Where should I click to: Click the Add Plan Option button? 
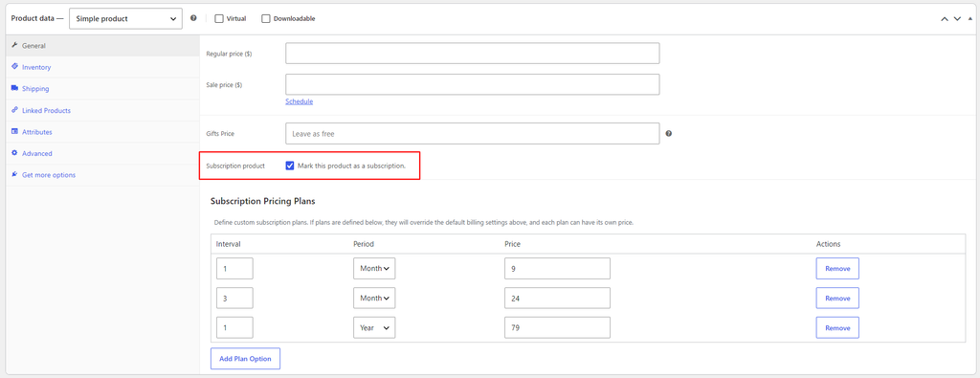click(245, 359)
